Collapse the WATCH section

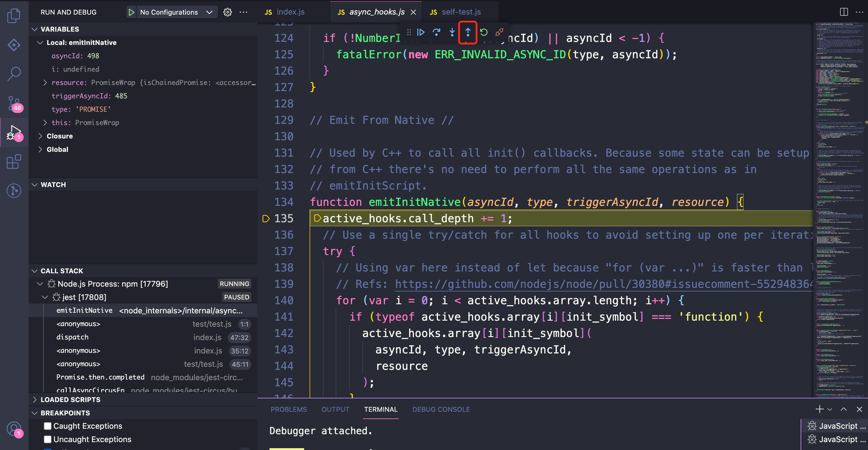[x=34, y=185]
